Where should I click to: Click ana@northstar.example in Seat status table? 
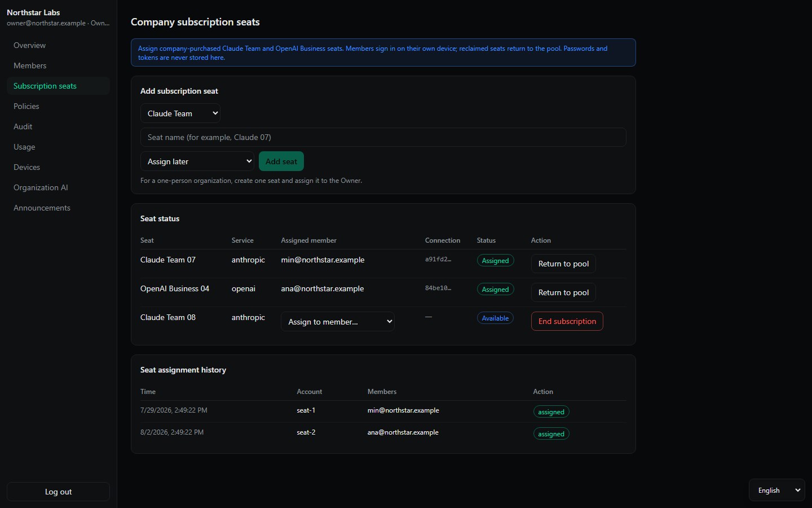click(323, 288)
